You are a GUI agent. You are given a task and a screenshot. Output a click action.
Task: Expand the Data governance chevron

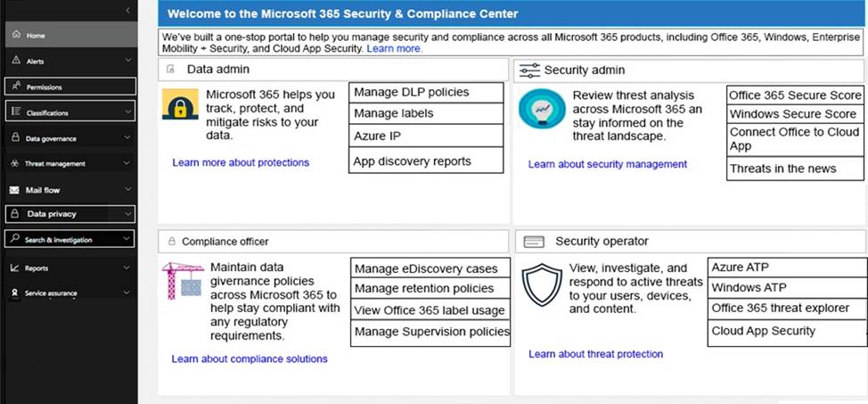click(x=127, y=137)
